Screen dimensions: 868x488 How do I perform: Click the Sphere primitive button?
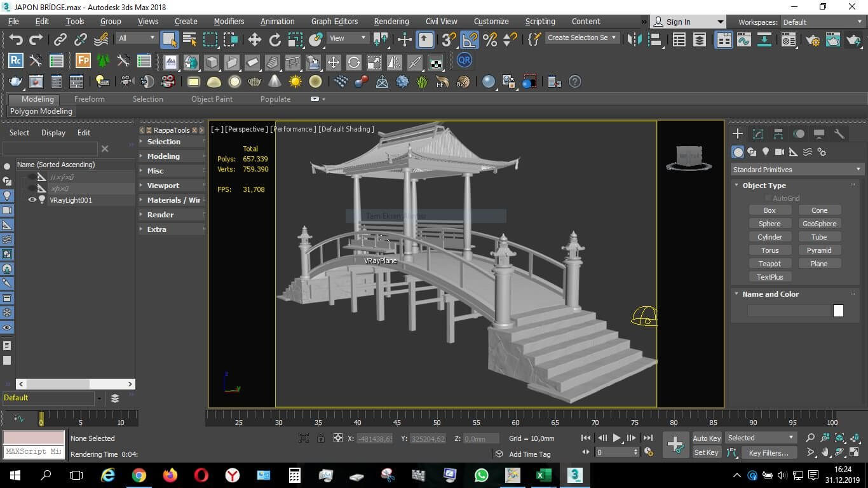pos(770,224)
